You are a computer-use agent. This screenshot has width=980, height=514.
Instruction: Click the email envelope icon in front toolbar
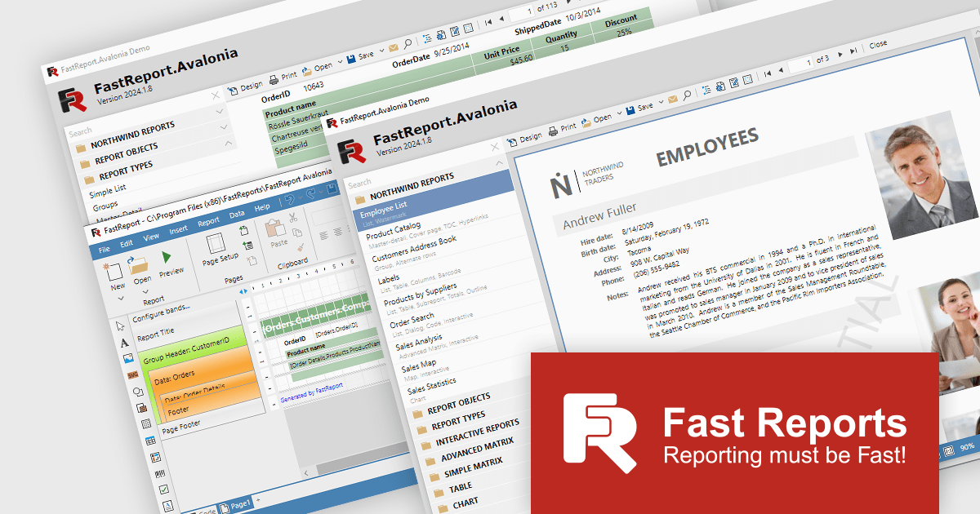tap(674, 100)
